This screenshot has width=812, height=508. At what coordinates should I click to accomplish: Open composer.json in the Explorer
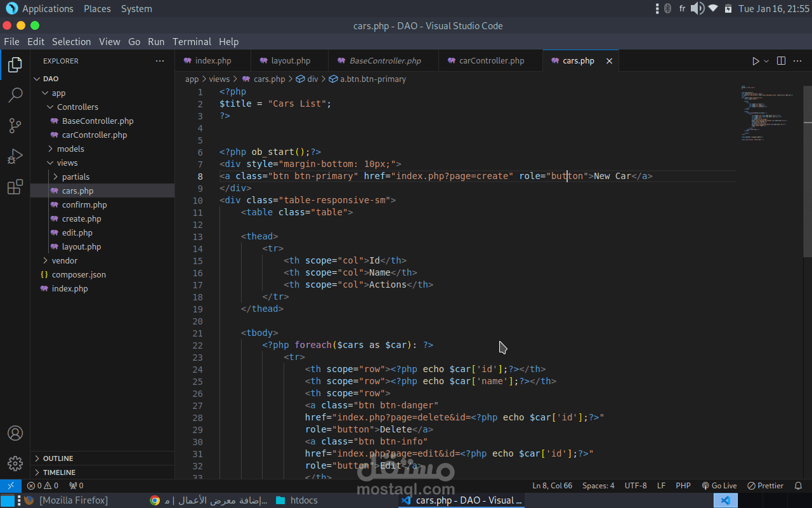[x=79, y=274]
